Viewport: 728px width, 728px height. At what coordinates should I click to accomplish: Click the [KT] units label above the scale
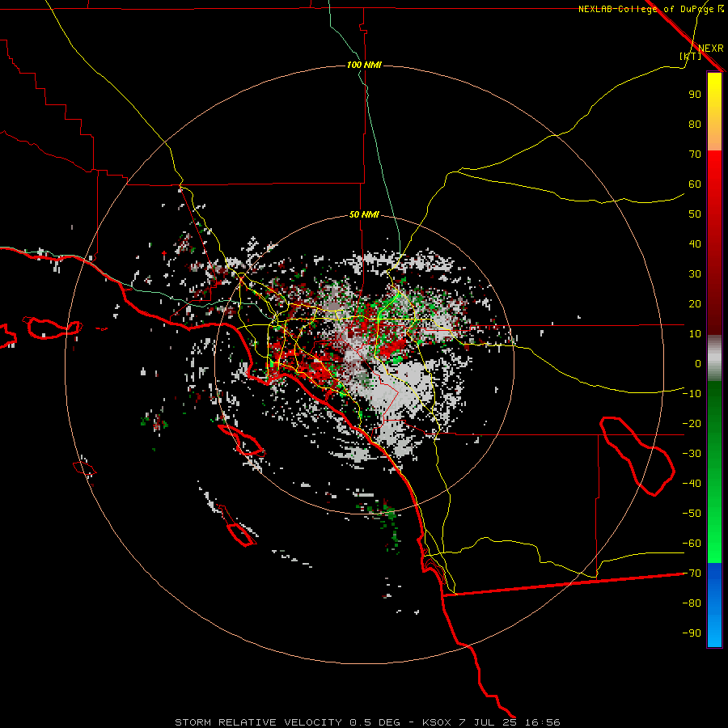click(690, 56)
